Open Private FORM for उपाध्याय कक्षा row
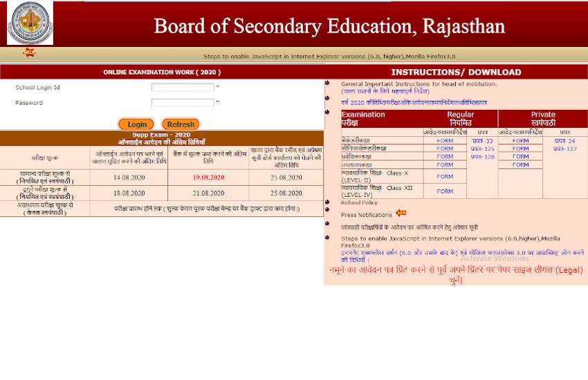Image resolution: width=588 pixels, height=380 pixels. tap(520, 164)
